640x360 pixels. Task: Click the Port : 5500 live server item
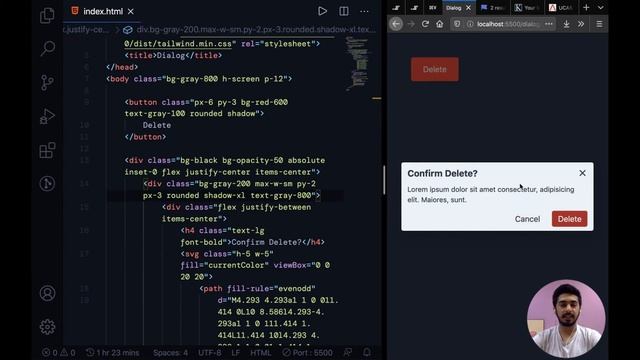pos(307,353)
